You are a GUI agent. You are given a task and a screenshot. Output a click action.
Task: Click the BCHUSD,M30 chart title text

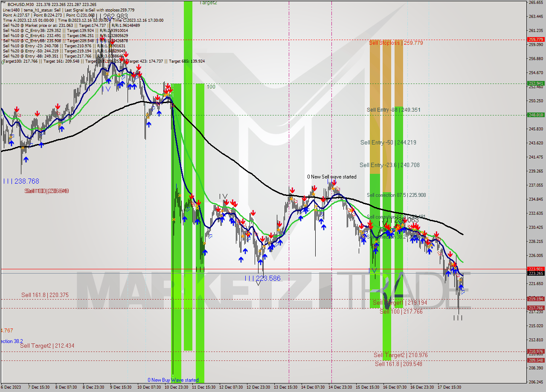coord(21,4)
